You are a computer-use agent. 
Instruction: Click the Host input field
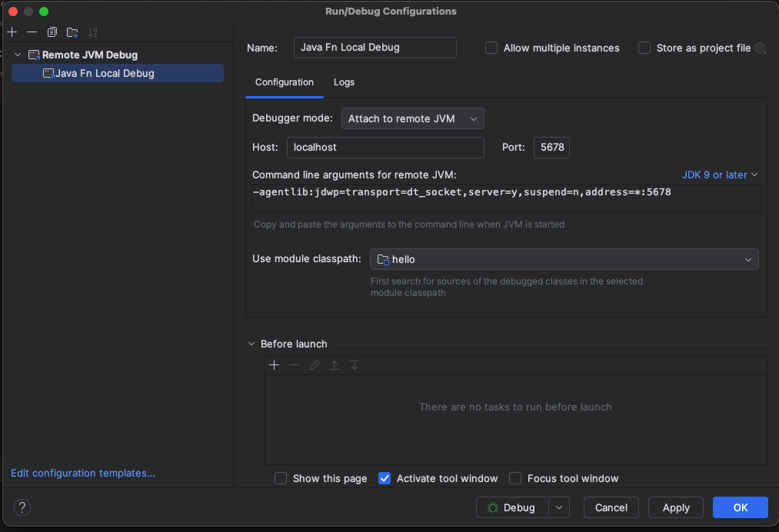coord(385,148)
